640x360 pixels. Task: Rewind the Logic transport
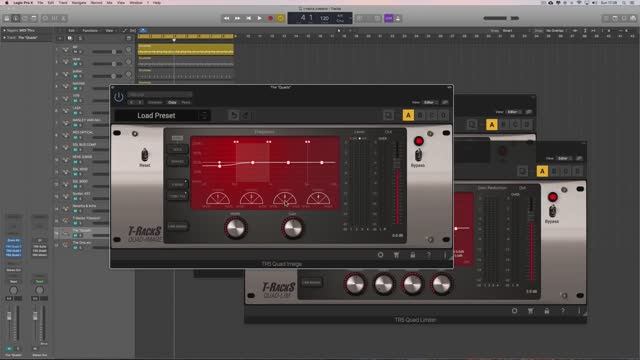(227, 18)
